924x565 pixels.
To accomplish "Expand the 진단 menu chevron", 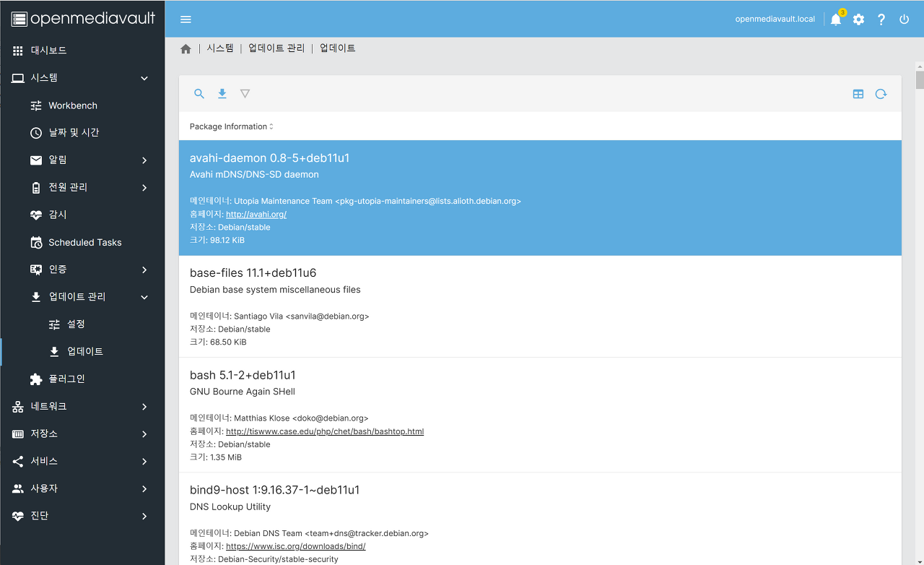I will tap(144, 516).
